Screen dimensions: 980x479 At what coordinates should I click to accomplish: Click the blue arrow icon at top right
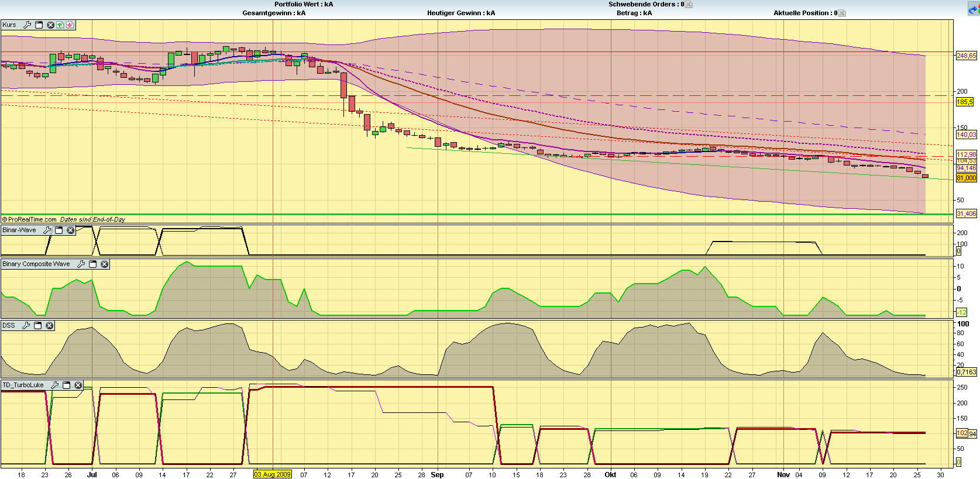[974, 10]
